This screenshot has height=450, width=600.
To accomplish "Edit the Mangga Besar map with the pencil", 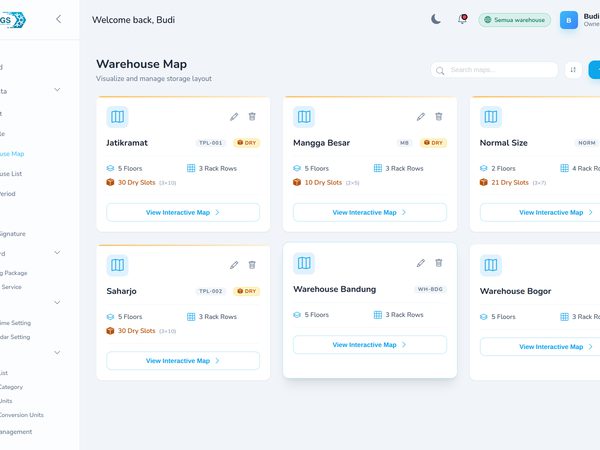I will point(421,117).
